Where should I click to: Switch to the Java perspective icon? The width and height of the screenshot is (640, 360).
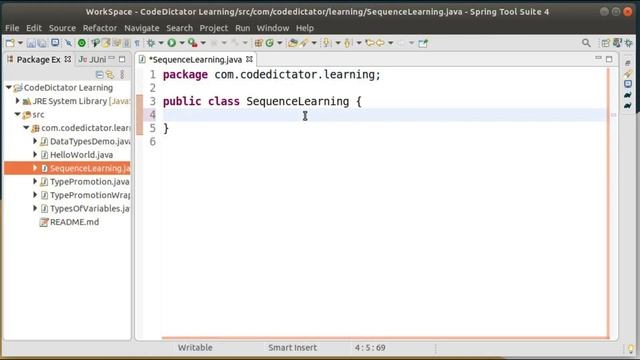point(618,42)
